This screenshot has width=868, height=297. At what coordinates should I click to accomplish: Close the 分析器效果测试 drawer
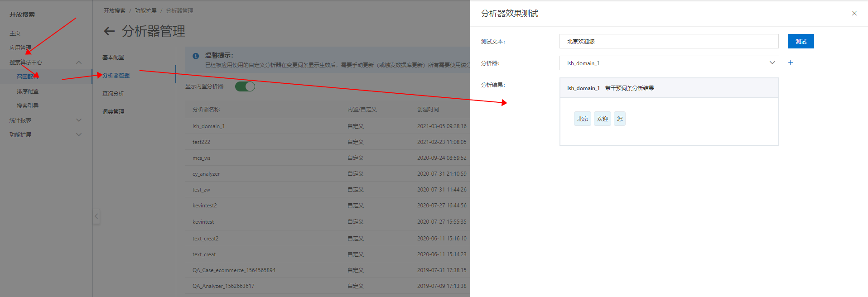click(854, 13)
